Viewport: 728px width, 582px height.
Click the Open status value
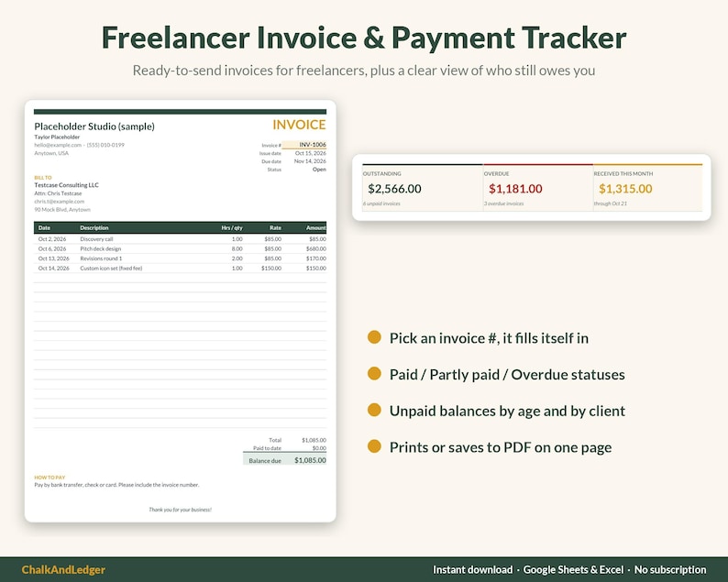tap(319, 170)
